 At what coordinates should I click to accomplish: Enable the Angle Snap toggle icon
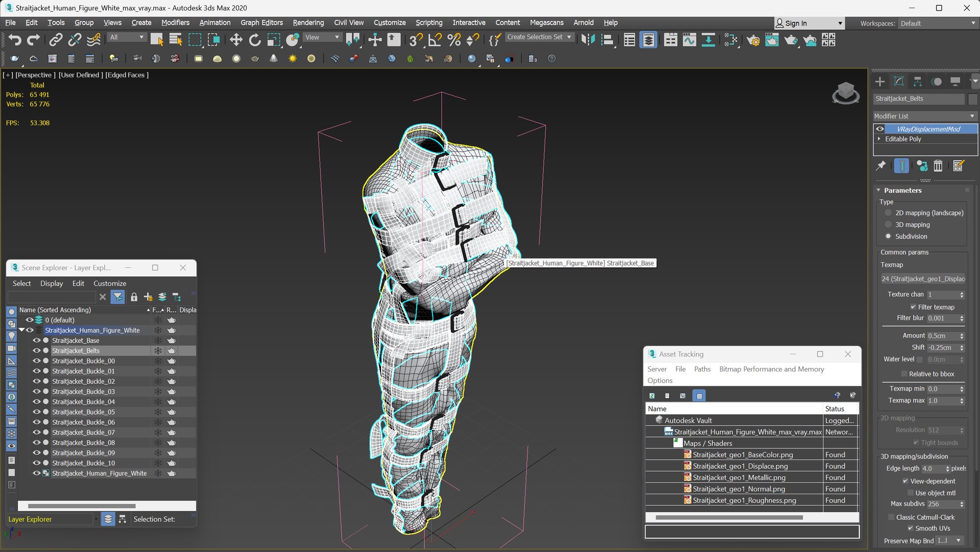coord(435,40)
